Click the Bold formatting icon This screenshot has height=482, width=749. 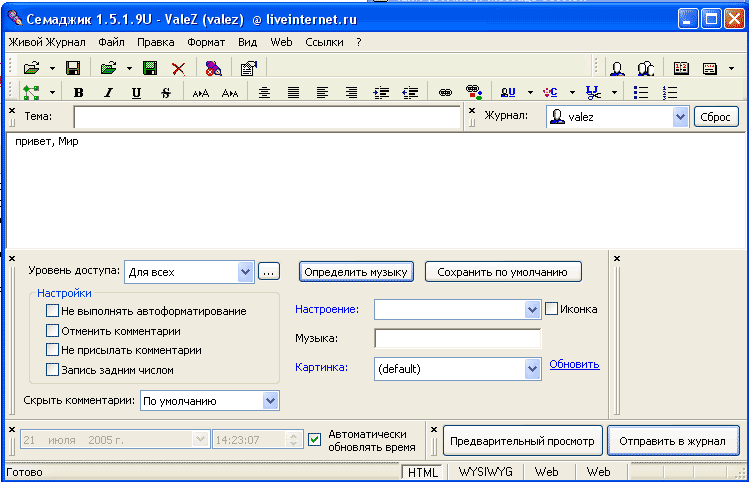click(x=78, y=92)
